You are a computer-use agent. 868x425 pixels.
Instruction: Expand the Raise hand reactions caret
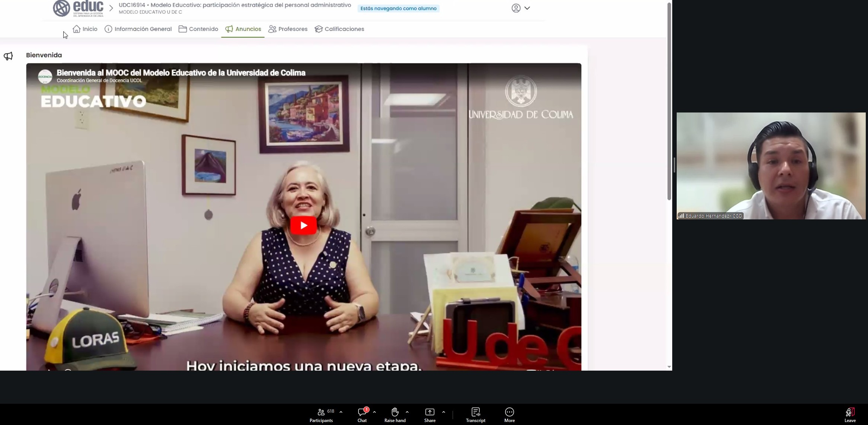407,412
